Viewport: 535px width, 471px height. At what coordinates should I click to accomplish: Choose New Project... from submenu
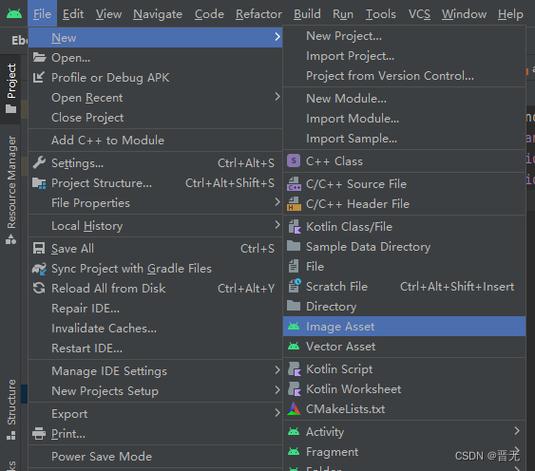[404, 36]
